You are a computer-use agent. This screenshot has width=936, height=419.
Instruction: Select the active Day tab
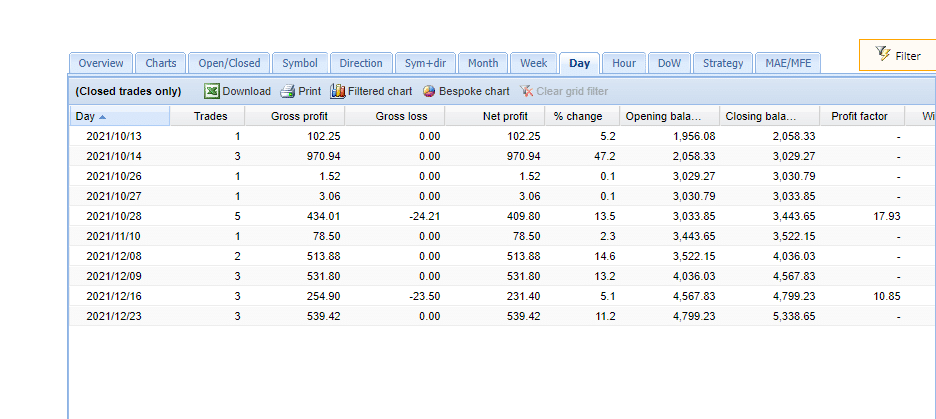pos(580,63)
